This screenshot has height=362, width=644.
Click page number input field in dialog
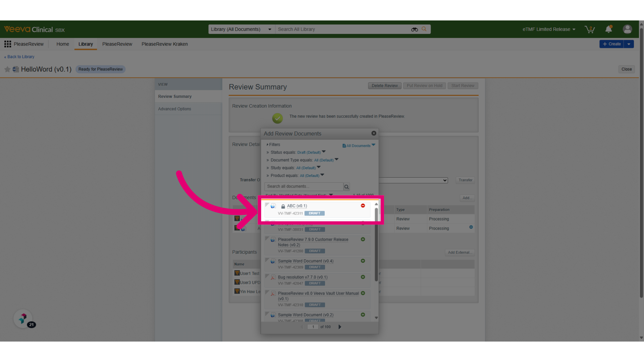click(313, 327)
